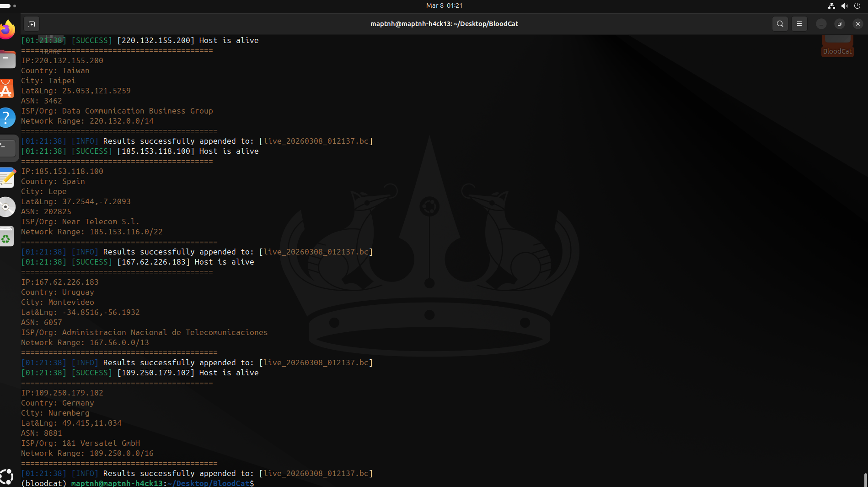Click the terminal title "maptnh@maptnh-h4ck13: ~/Desktop/BloodCat"
The image size is (868, 487).
click(444, 24)
